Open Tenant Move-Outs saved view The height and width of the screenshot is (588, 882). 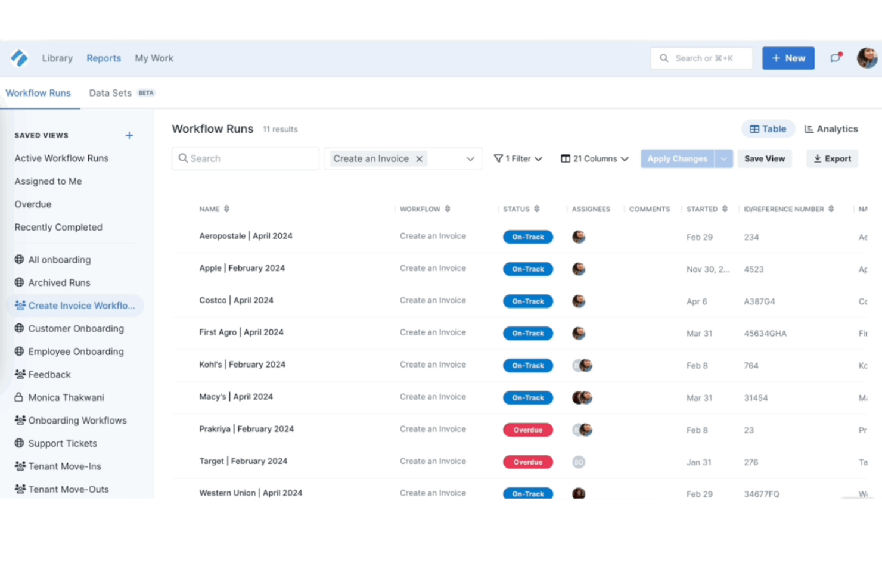tap(61, 489)
